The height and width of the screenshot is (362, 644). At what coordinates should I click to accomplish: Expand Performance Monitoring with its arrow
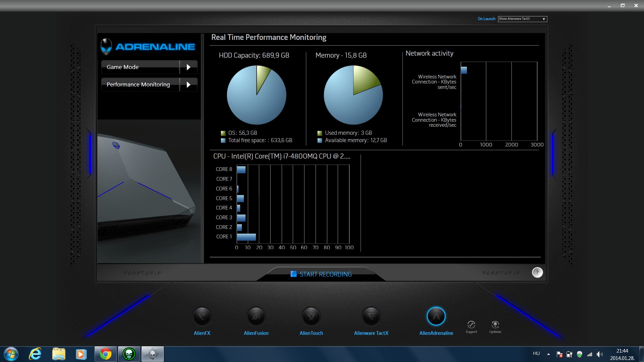tap(189, 84)
